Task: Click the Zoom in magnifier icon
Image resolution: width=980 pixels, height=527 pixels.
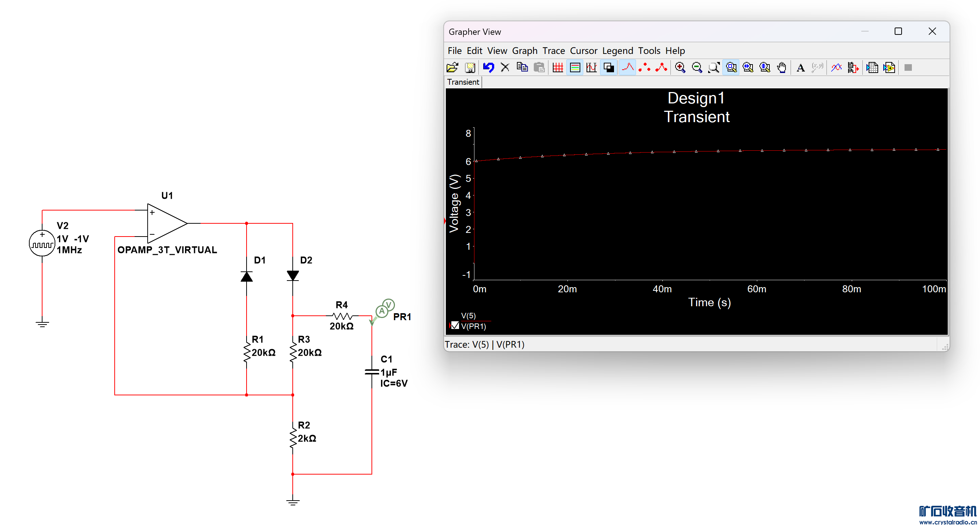Action: click(x=680, y=68)
